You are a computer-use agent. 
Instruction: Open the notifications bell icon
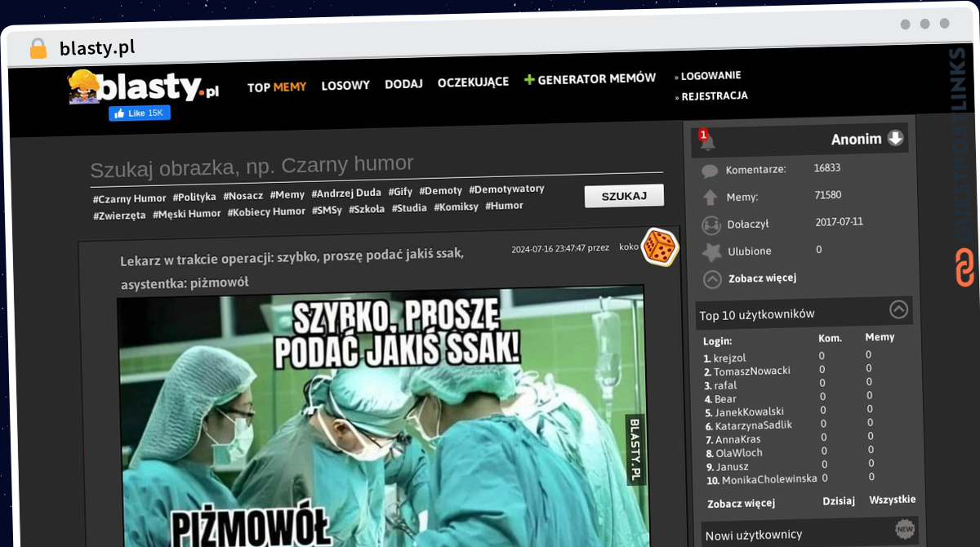(x=706, y=140)
